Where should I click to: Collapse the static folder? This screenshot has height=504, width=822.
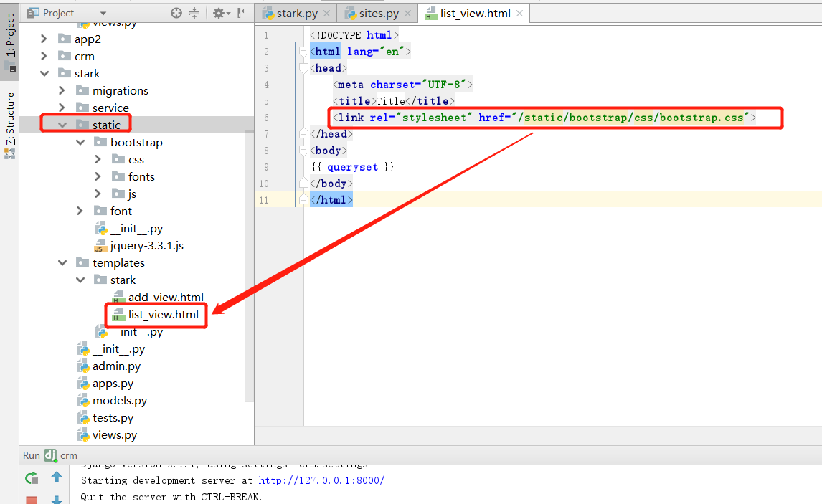coord(62,125)
